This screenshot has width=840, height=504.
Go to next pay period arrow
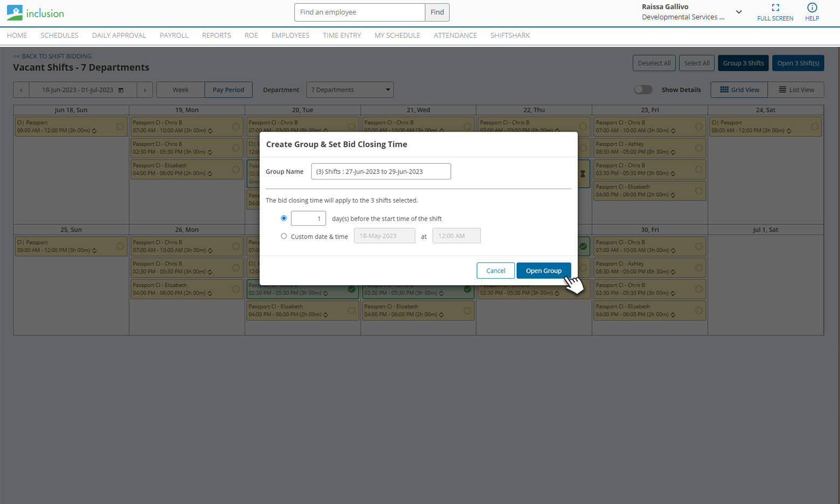(x=145, y=90)
